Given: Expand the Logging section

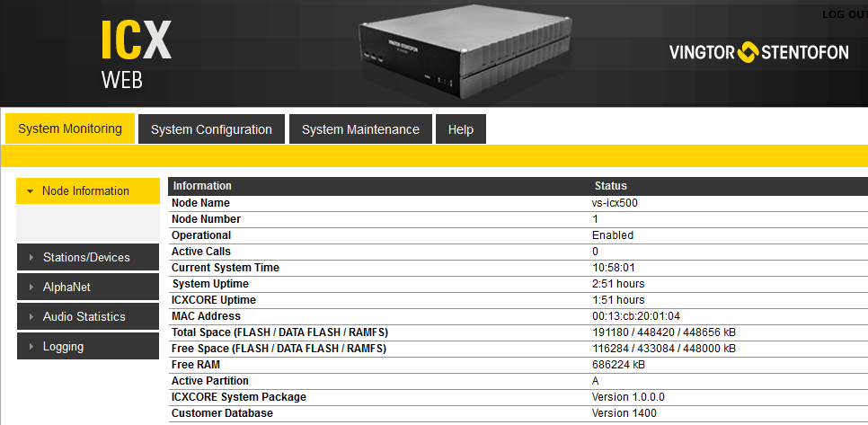Looking at the screenshot, I should (x=88, y=347).
